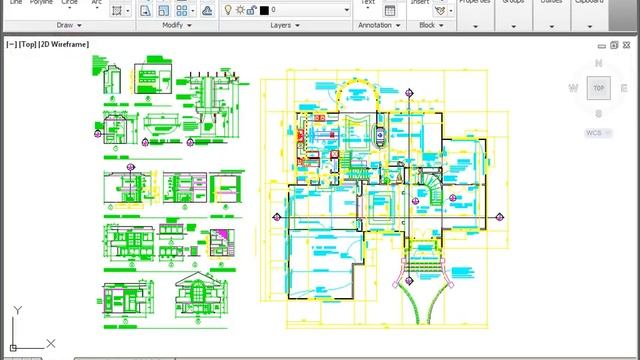Viewport: 640px width, 360px height.
Task: Toggle layer on/off lightbulb icon
Action: click(x=228, y=10)
